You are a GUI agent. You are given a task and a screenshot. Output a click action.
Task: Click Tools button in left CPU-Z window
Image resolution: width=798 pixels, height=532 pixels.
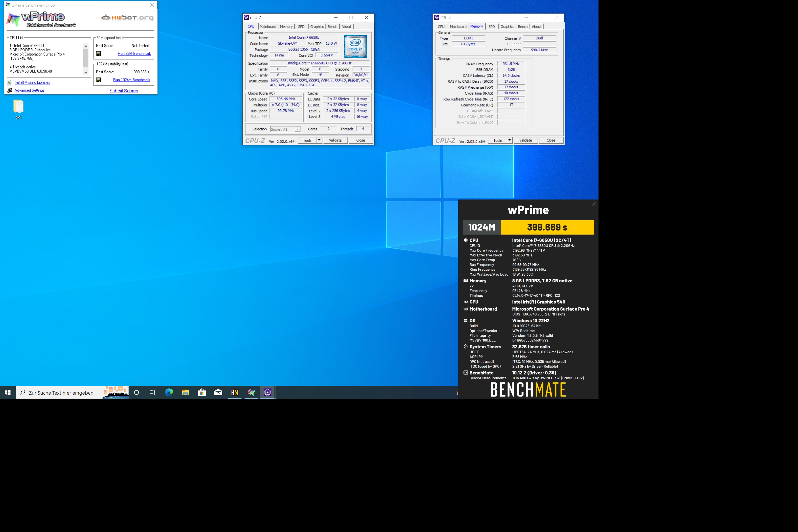307,140
